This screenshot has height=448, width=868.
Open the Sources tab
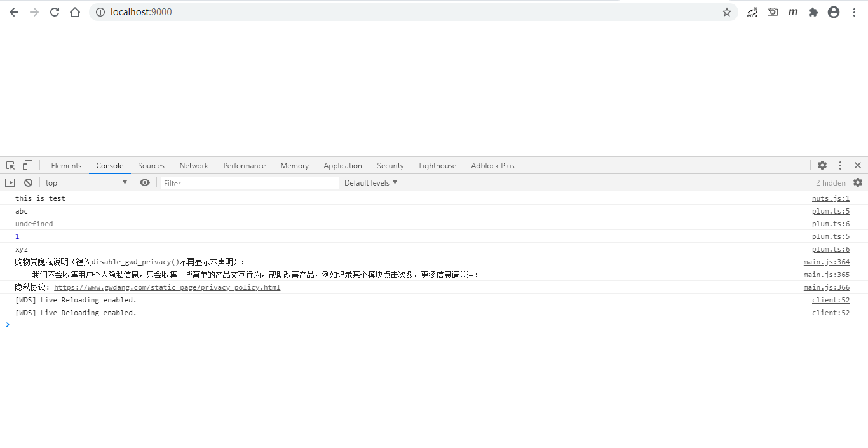(x=151, y=165)
